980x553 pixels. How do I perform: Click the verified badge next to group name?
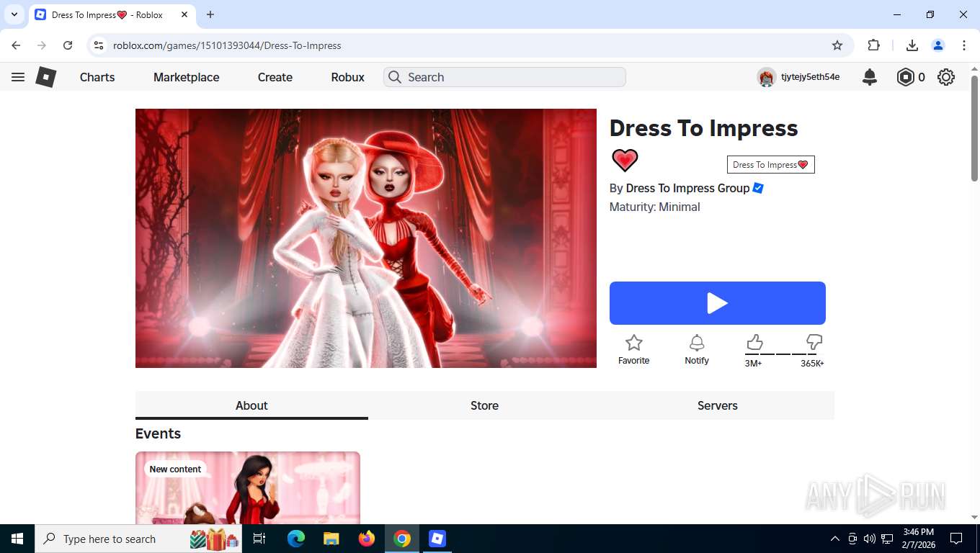coord(758,188)
